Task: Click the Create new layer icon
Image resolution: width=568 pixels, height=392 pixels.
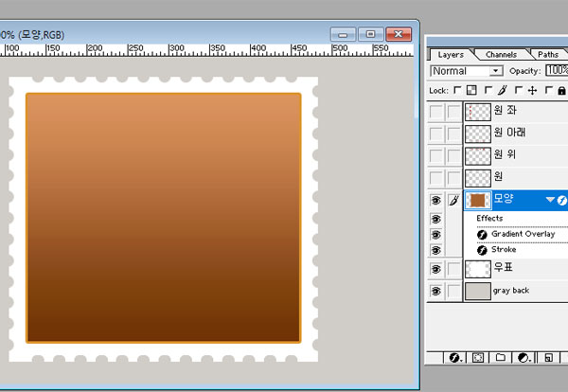Action: pyautogui.click(x=548, y=358)
